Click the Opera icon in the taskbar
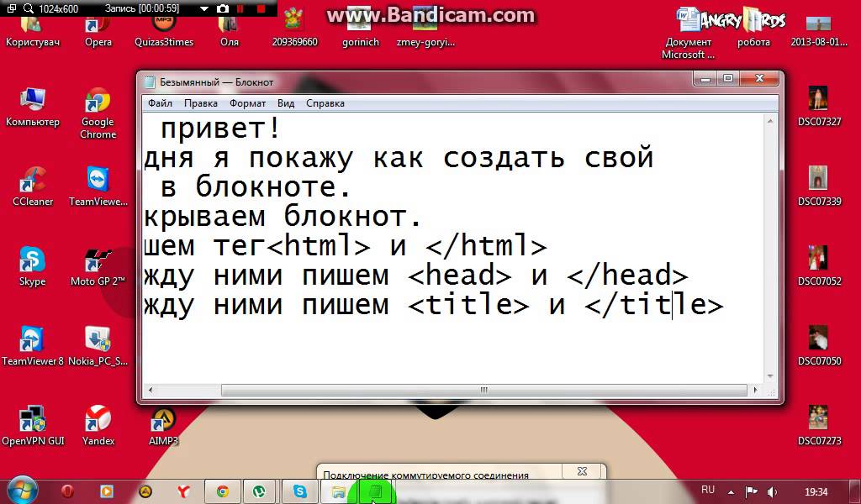Image resolution: width=861 pixels, height=504 pixels. [67, 491]
